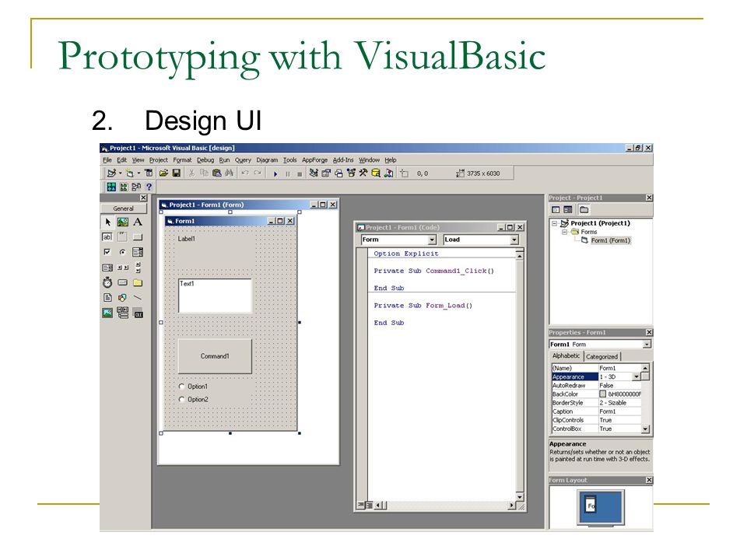Viewport: 747px width, 560px height.
Task: Open the Load procedure dropdown in code window
Action: [514, 240]
